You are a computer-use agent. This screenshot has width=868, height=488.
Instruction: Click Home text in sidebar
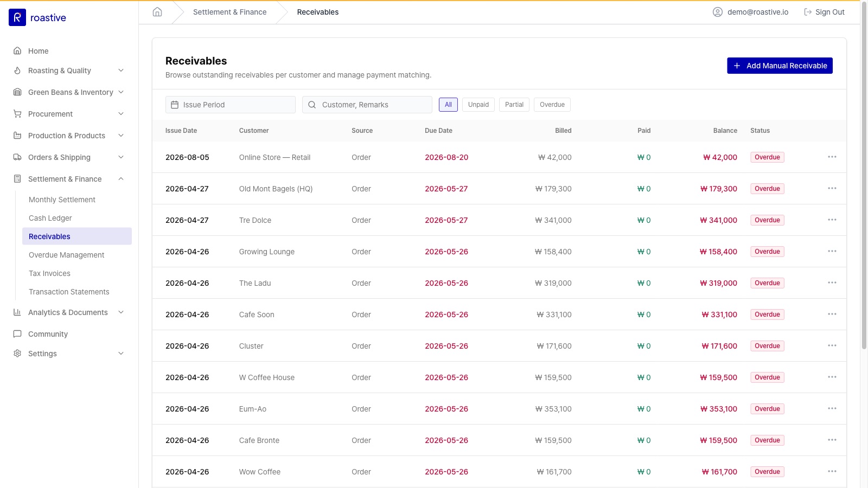39,51
